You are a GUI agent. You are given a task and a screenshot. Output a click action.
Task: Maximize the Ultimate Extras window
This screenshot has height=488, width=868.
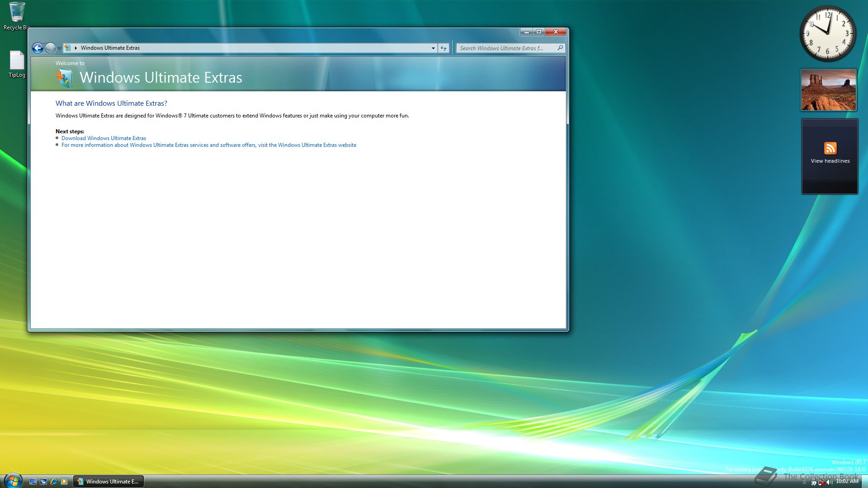coord(539,32)
